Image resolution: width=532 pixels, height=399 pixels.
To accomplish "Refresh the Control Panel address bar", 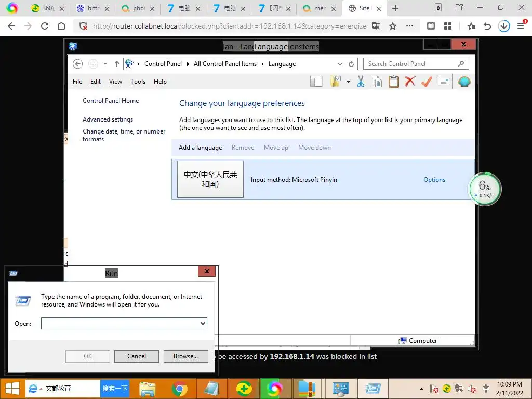I will 351,64.
